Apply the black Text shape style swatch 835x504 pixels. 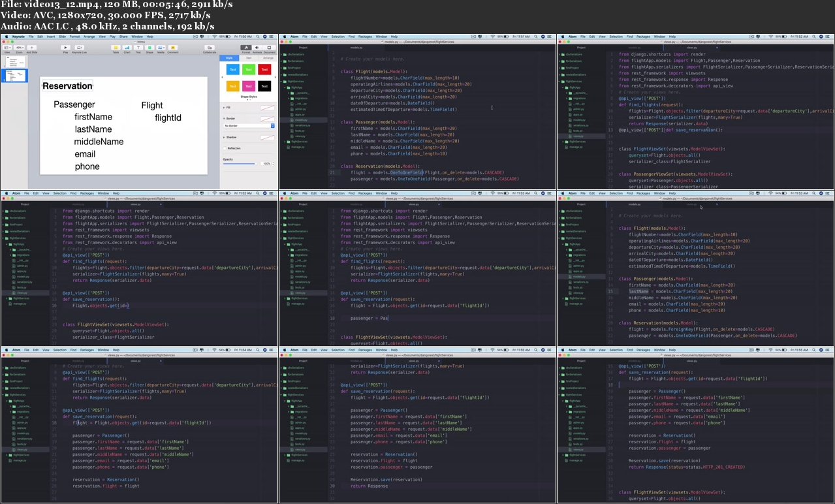tap(264, 86)
